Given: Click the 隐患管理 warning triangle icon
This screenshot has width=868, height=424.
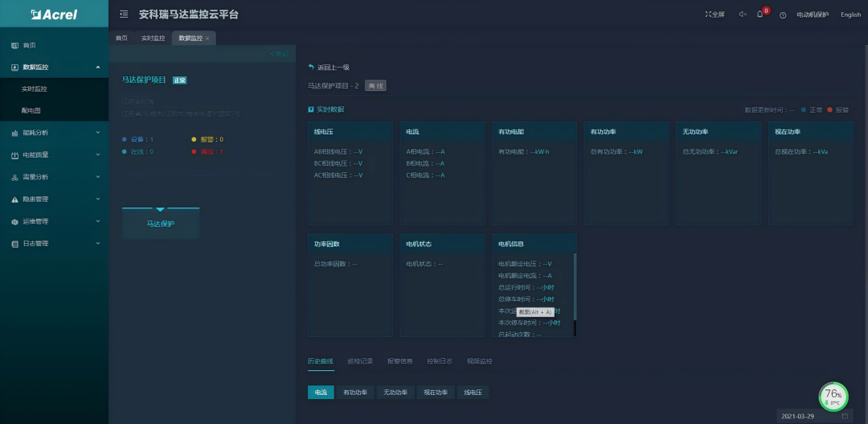Looking at the screenshot, I should point(15,199).
